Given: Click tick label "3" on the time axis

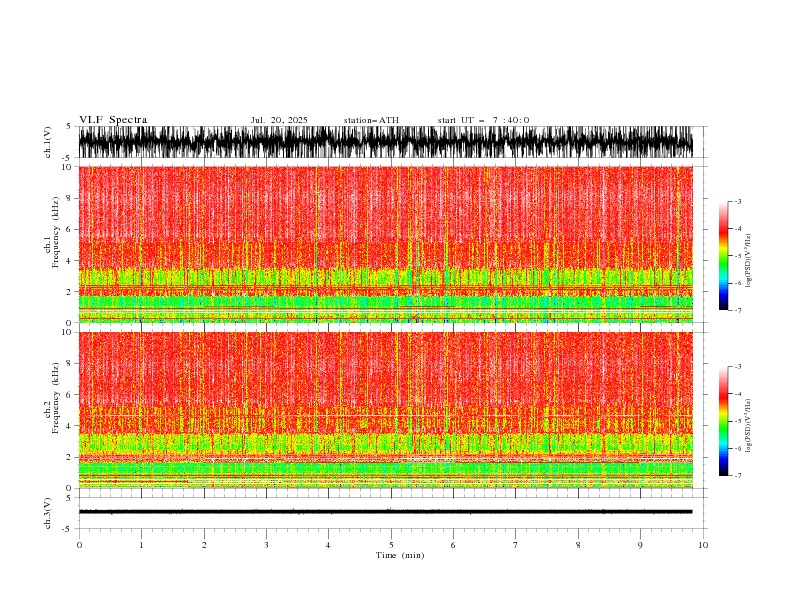Looking at the screenshot, I should point(266,545).
